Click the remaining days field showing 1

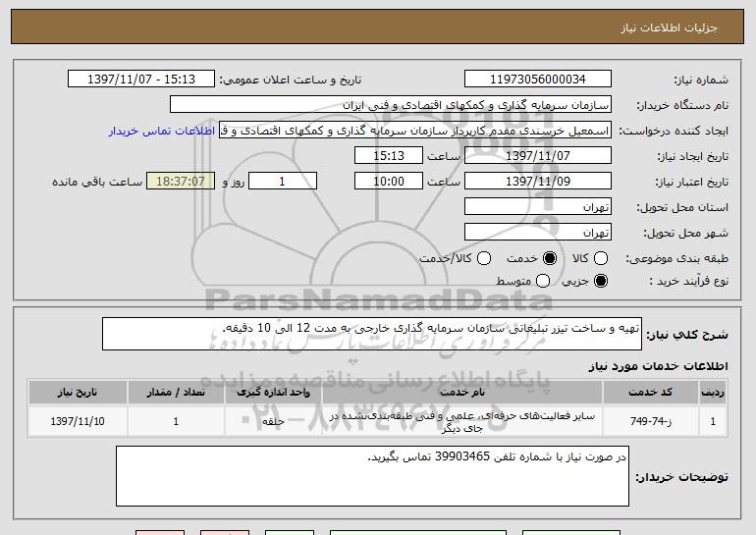pos(283,182)
